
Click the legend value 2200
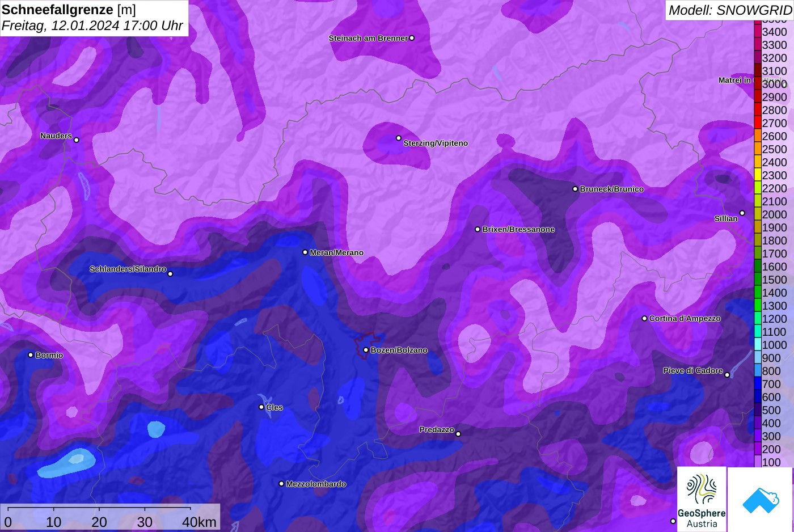pyautogui.click(x=775, y=188)
